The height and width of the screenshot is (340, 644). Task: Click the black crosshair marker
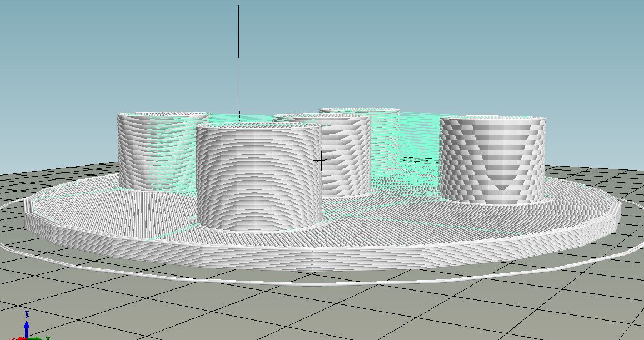[322, 161]
